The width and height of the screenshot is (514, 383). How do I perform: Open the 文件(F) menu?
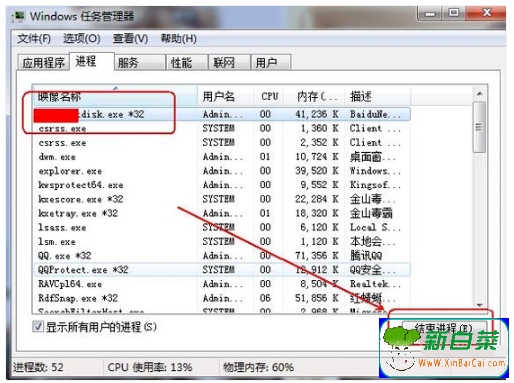point(34,39)
